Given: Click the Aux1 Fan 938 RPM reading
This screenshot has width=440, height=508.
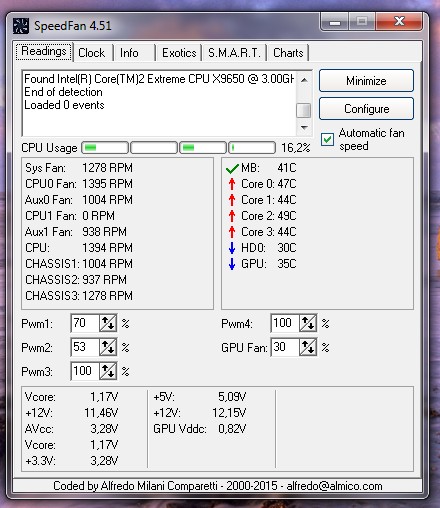Looking at the screenshot, I should (76, 232).
